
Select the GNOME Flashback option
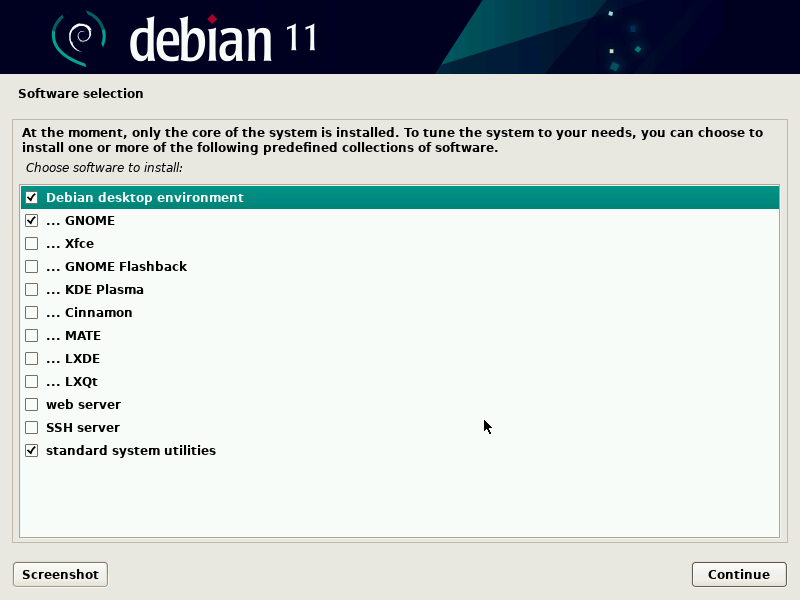pos(31,266)
